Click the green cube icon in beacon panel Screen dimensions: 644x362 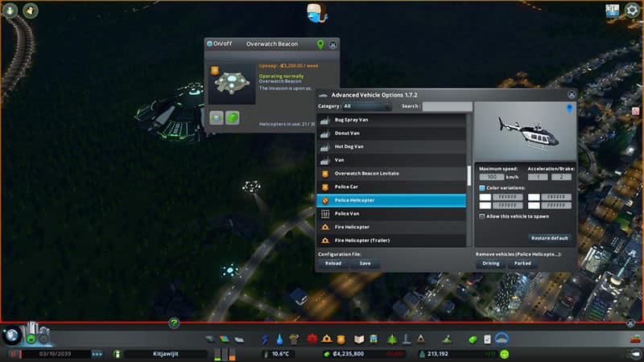(x=233, y=118)
